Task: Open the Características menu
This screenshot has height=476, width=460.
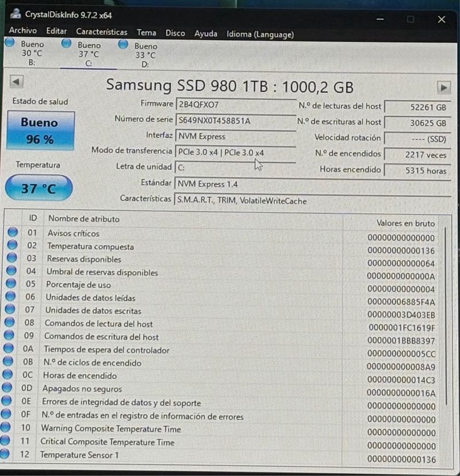Action: [x=102, y=32]
